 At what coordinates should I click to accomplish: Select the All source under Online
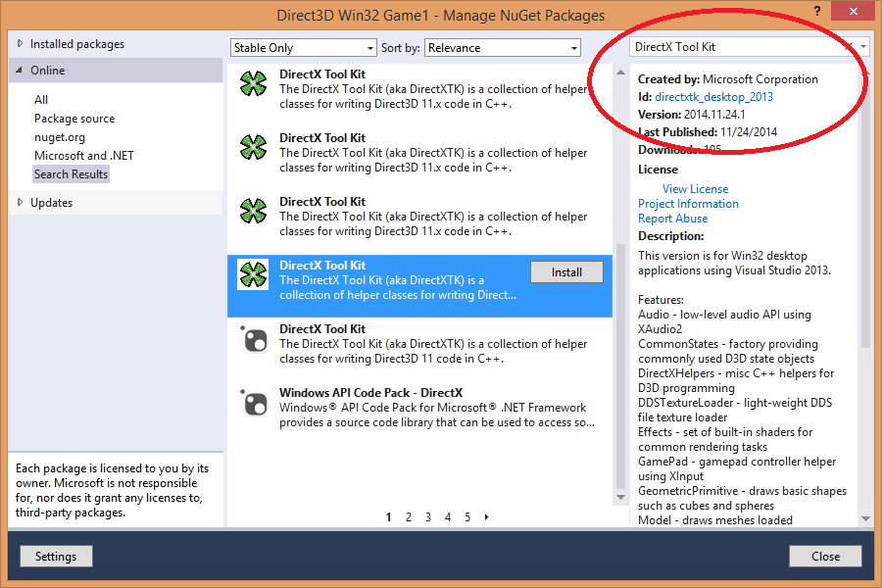(41, 100)
